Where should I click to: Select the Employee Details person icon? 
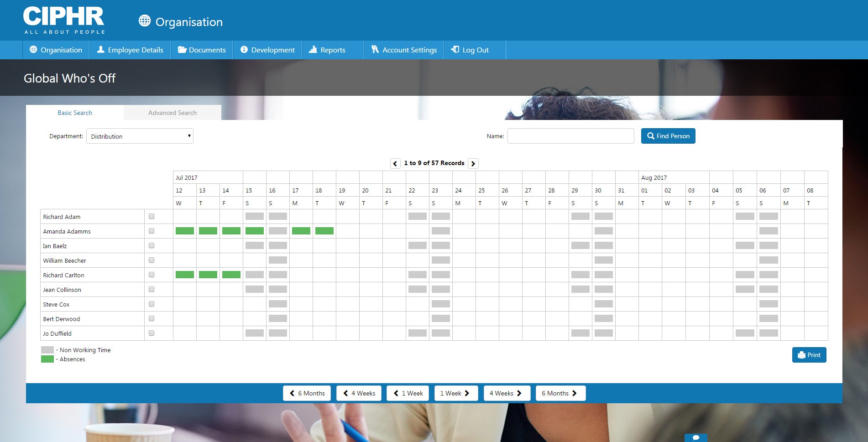(x=99, y=50)
